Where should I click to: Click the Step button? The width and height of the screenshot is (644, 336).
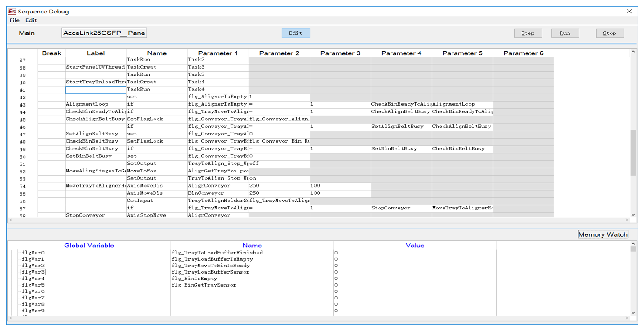[x=528, y=33]
